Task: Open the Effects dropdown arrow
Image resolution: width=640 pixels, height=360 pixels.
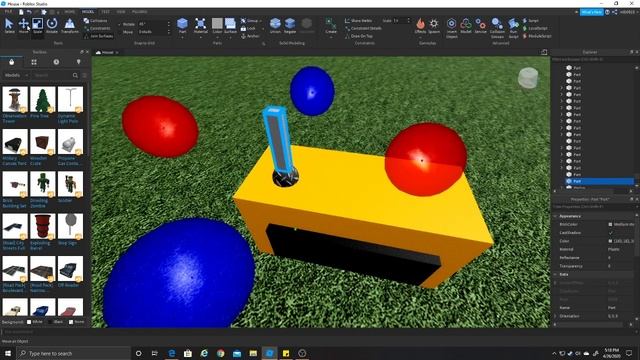Action: click(420, 37)
